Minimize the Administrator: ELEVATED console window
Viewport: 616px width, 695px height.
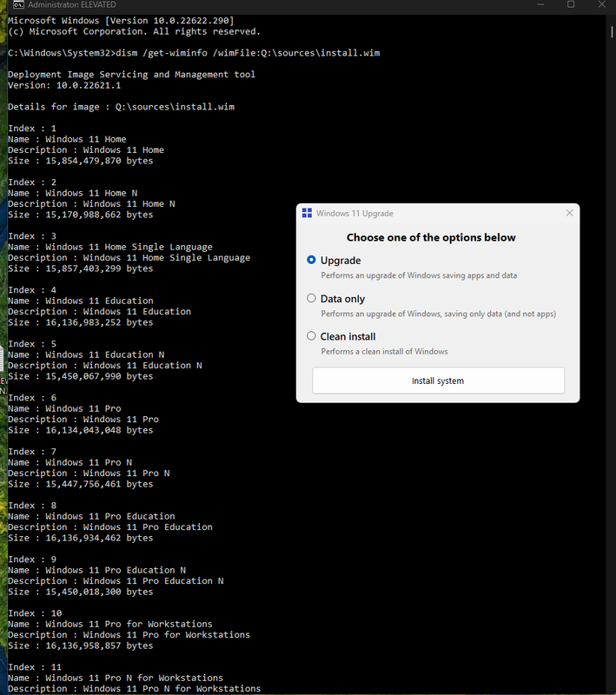coord(540,4)
